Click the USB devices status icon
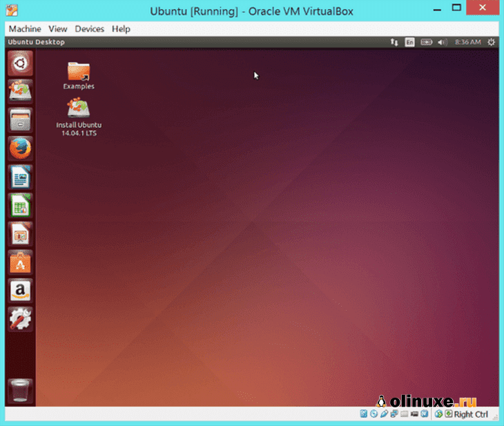Screen dimensions: 504x426 click(384, 414)
